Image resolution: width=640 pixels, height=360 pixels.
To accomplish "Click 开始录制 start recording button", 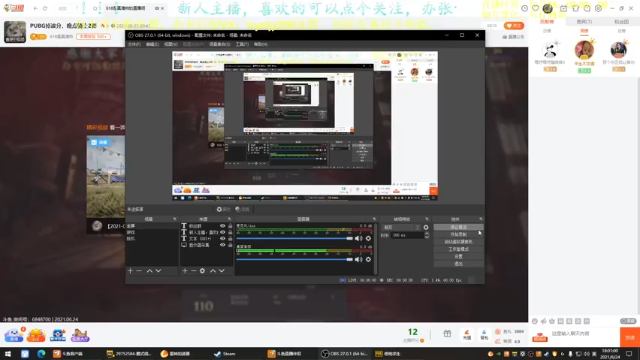I will pyautogui.click(x=458, y=234).
